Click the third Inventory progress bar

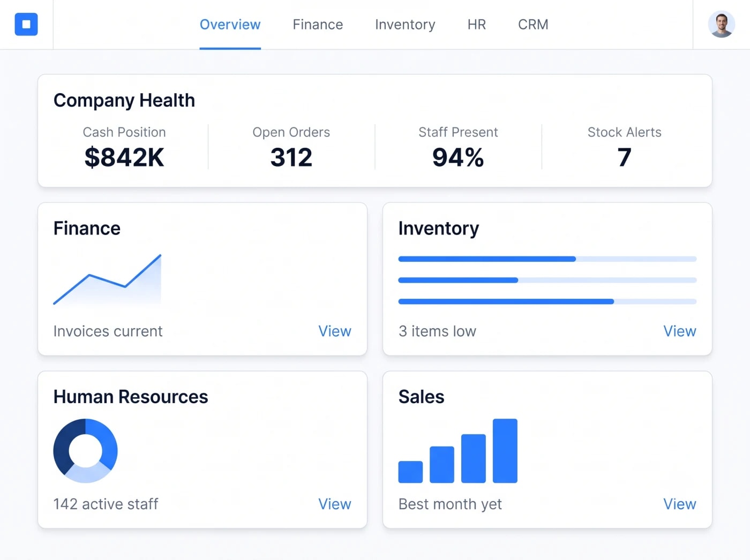click(x=547, y=301)
